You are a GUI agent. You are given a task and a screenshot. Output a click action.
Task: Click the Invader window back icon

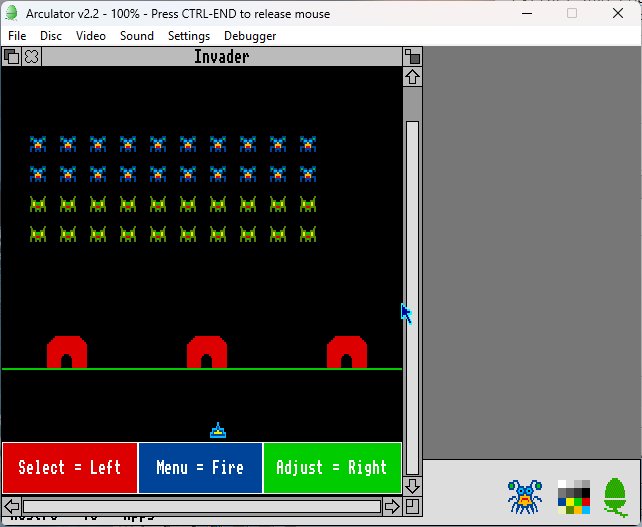(x=11, y=57)
